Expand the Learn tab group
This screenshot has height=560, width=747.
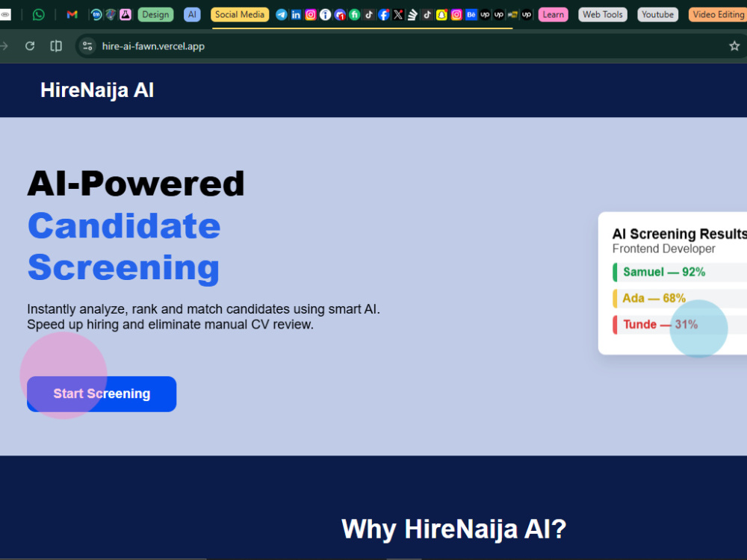(x=553, y=15)
